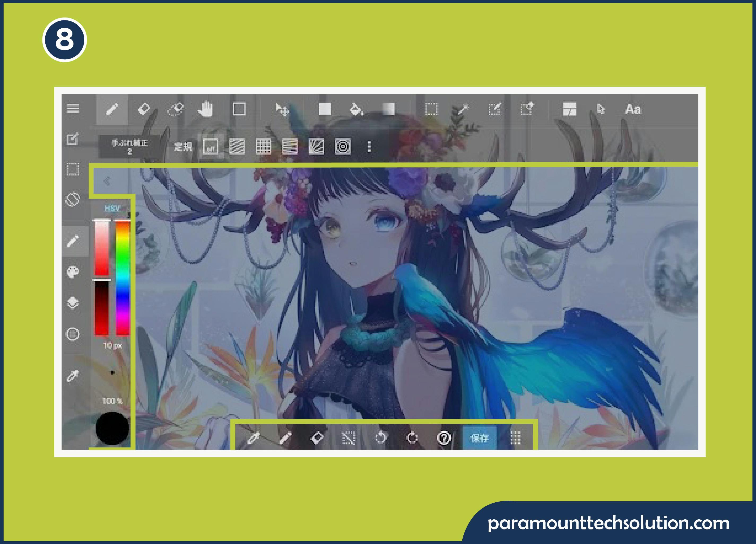756x544 pixels.
Task: Select the comic panel divide tool
Action: (x=569, y=109)
